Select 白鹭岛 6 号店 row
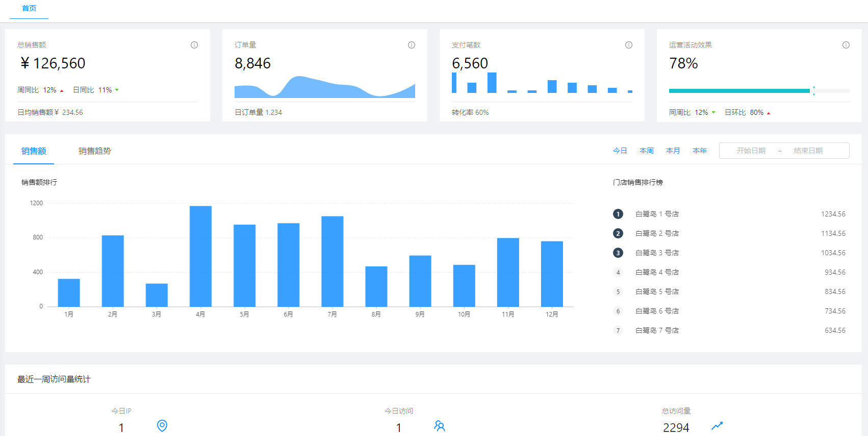 [729, 311]
